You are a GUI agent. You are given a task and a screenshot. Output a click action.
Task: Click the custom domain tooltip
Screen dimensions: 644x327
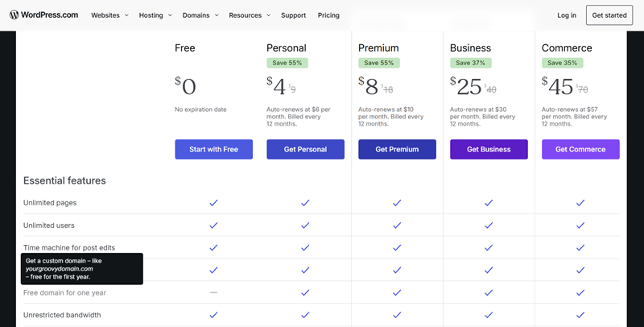(x=82, y=269)
